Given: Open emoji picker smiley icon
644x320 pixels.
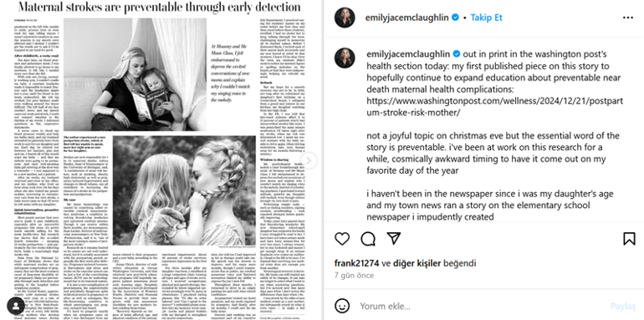Looking at the screenshot, I should (342, 306).
